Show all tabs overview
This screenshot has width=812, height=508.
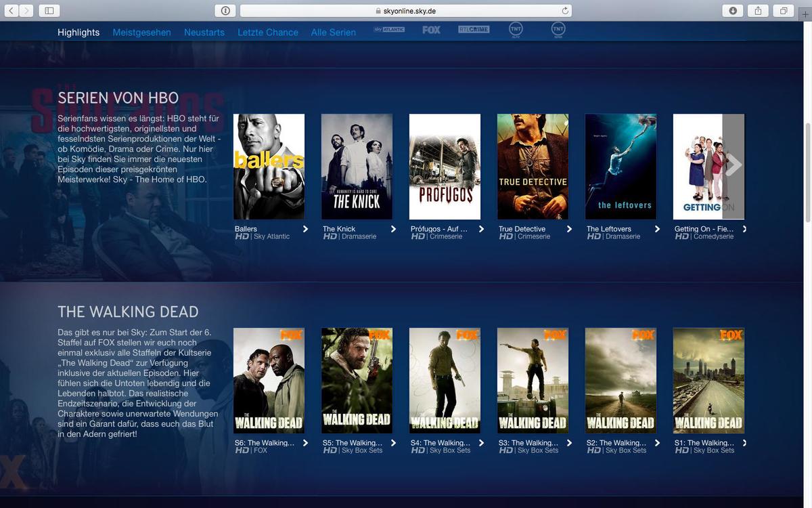[784, 10]
